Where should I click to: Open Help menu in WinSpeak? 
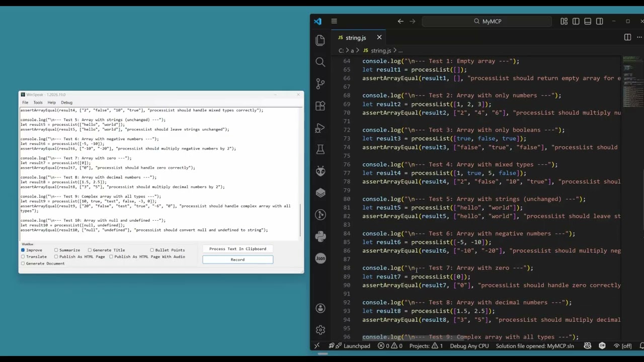(x=52, y=103)
